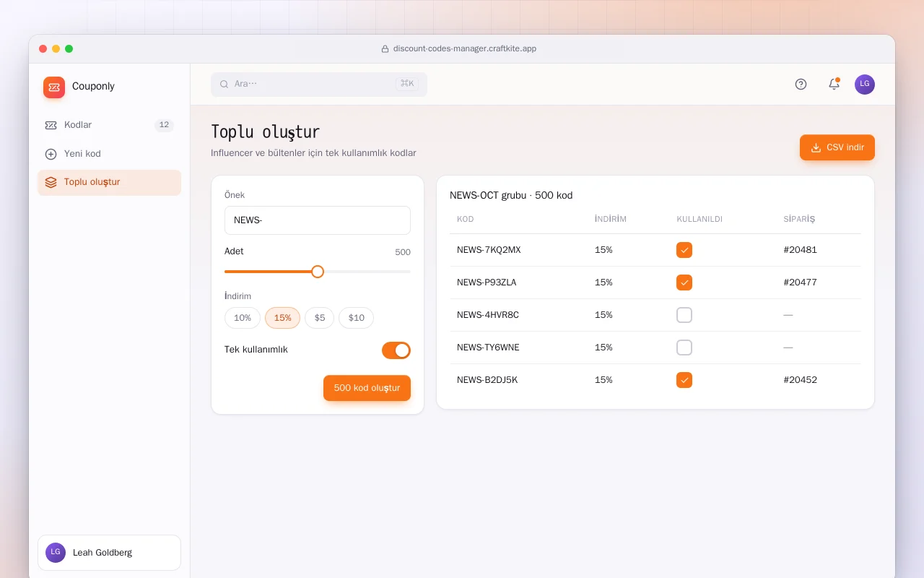Focus the Önek input field
The height and width of the screenshot is (578, 924).
tap(318, 220)
